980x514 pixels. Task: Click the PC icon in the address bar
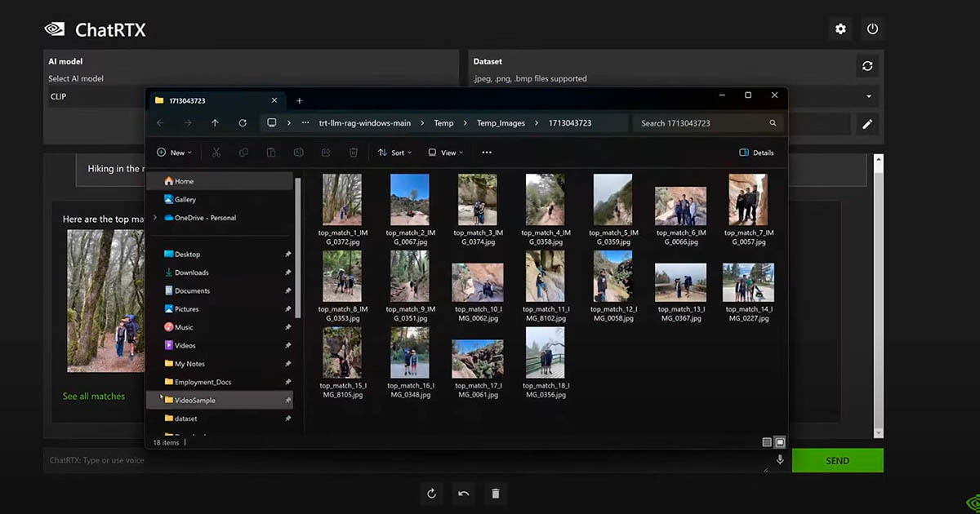(271, 123)
